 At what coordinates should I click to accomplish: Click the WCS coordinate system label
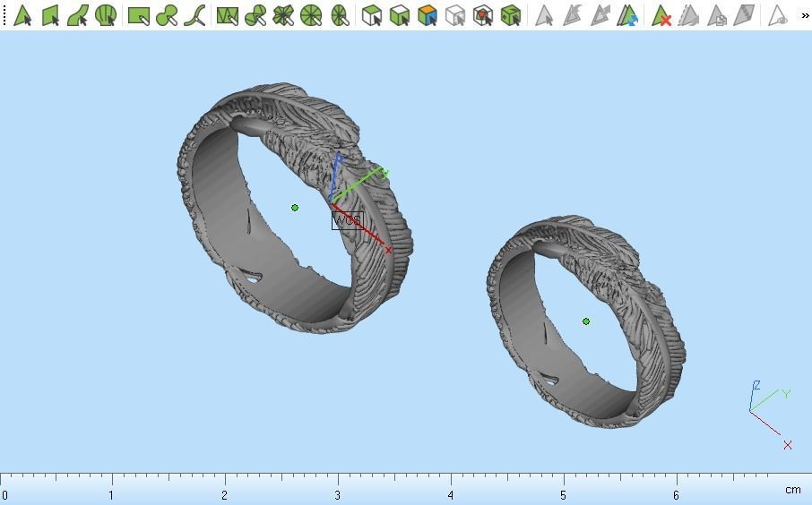click(x=348, y=221)
